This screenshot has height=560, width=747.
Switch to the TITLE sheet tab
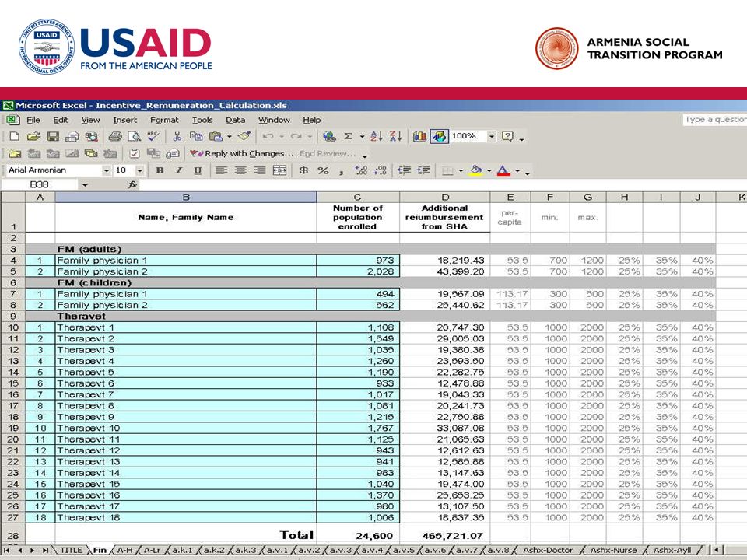71,550
